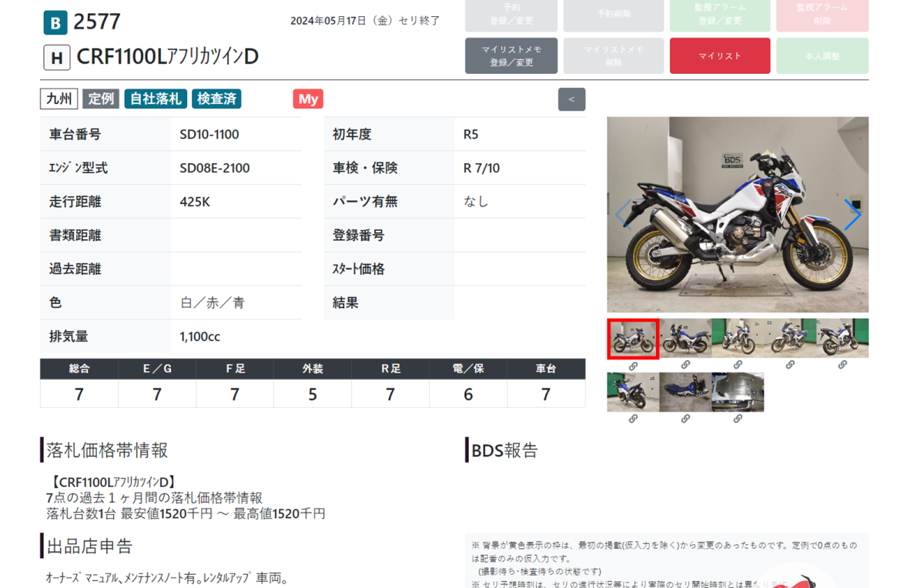The width and height of the screenshot is (924, 588).
Task: Click the 予約 登録／変更 button
Action: [511, 15]
